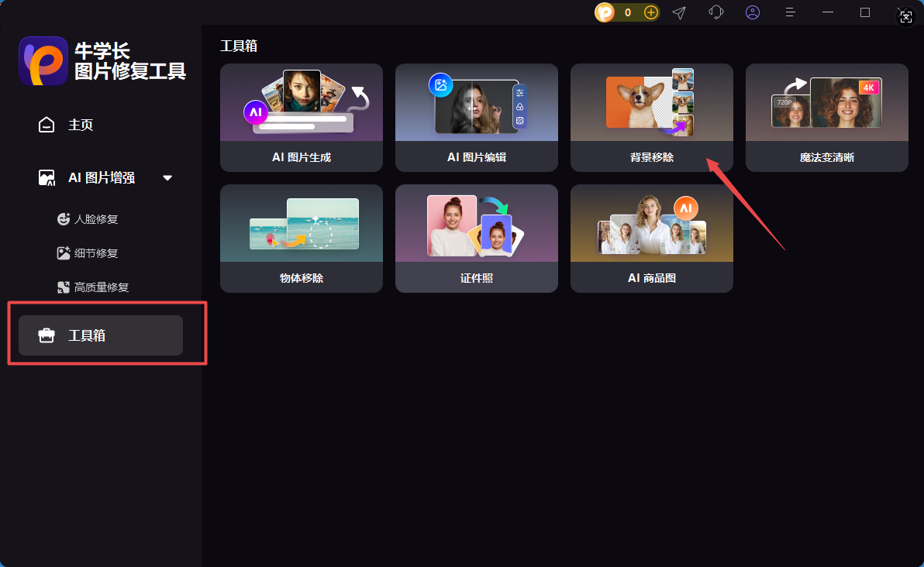Open the AI 图片编辑 tool card
This screenshot has height=567, width=924.
tap(476, 118)
